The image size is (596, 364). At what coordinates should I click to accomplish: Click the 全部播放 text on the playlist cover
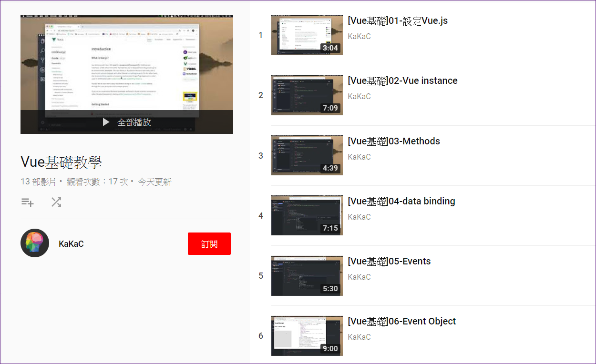point(134,122)
